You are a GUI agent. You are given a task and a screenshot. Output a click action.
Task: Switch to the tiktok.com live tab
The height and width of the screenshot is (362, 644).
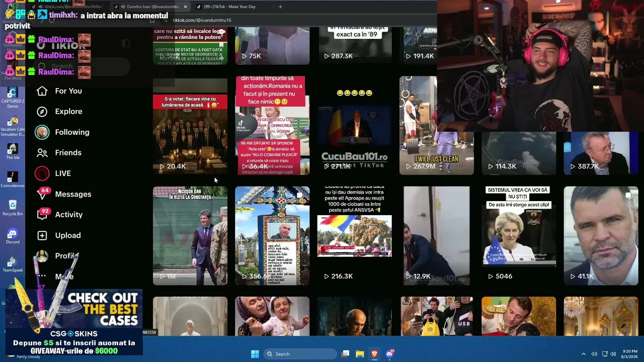(70, 7)
